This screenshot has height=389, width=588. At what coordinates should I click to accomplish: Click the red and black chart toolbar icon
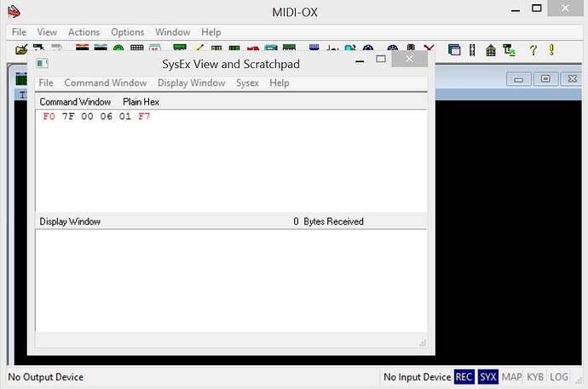[332, 48]
